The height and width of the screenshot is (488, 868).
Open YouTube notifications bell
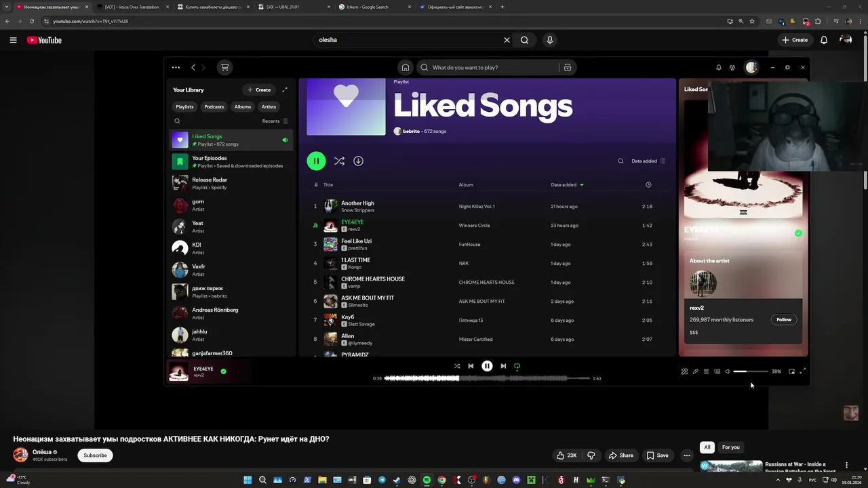(x=824, y=40)
